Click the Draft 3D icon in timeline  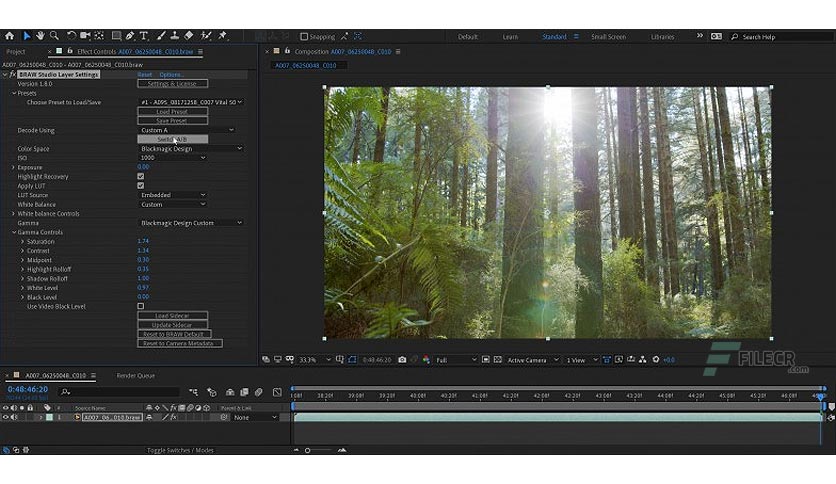(211, 392)
